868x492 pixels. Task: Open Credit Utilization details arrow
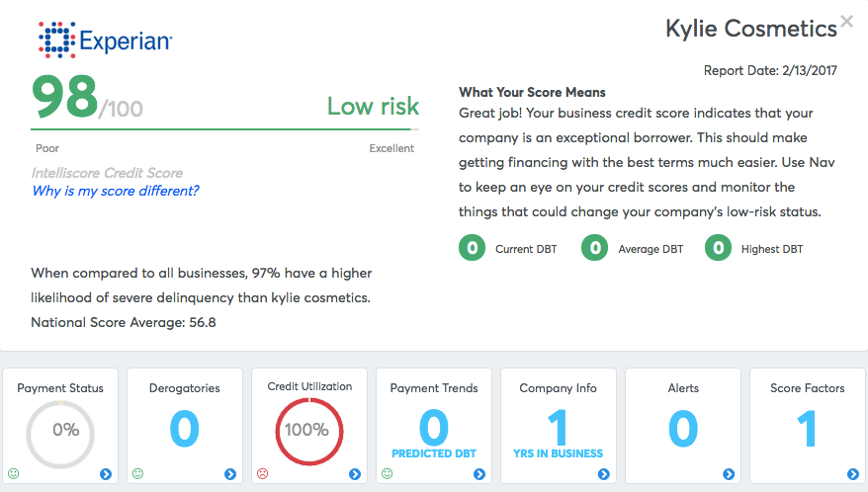pos(355,474)
